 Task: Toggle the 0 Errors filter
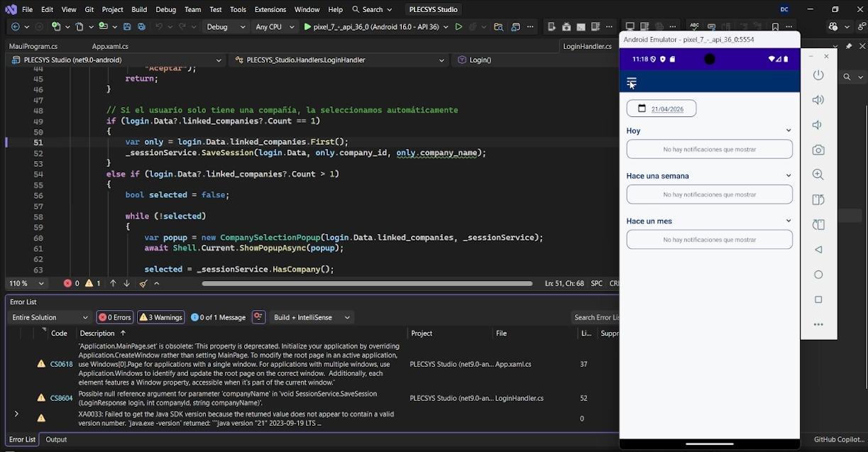pos(115,317)
